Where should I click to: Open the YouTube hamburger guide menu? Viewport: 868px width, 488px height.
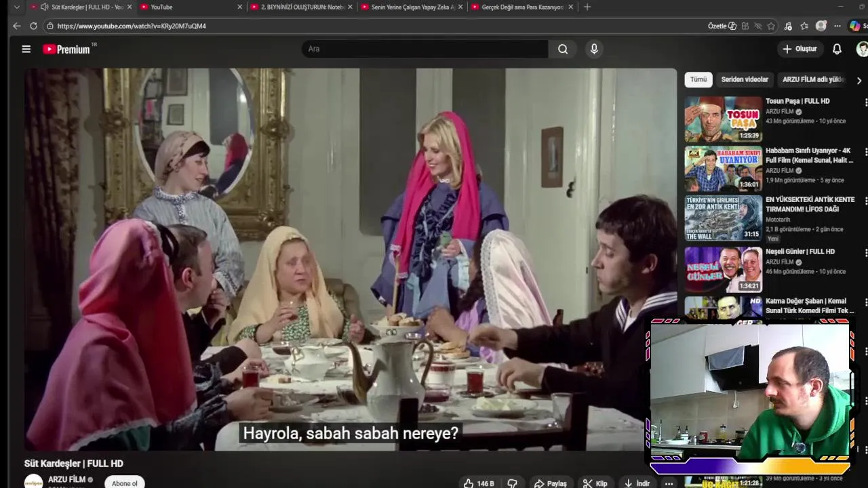pyautogui.click(x=26, y=49)
